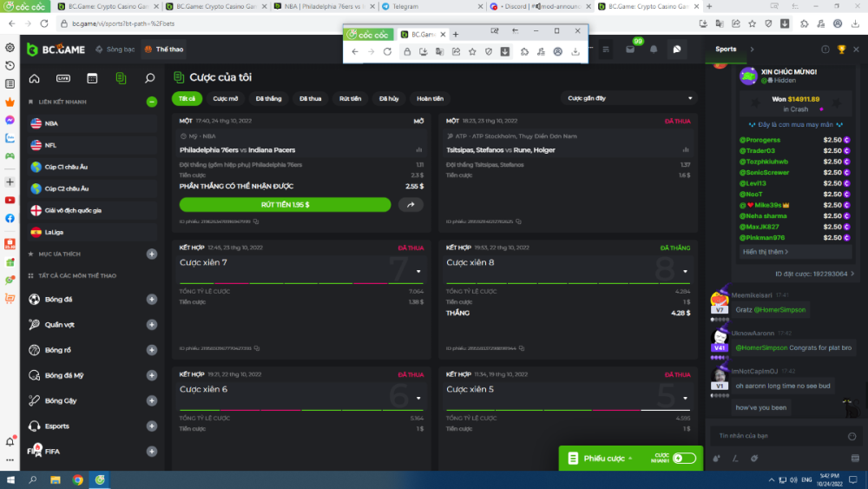
Task: Click the chat message input field
Action: click(773, 434)
